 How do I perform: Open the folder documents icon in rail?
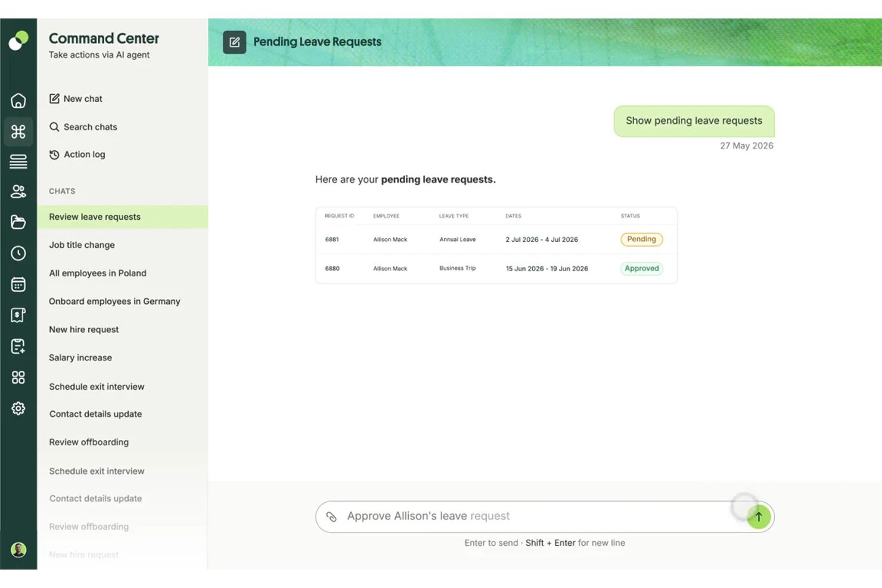pos(18,222)
